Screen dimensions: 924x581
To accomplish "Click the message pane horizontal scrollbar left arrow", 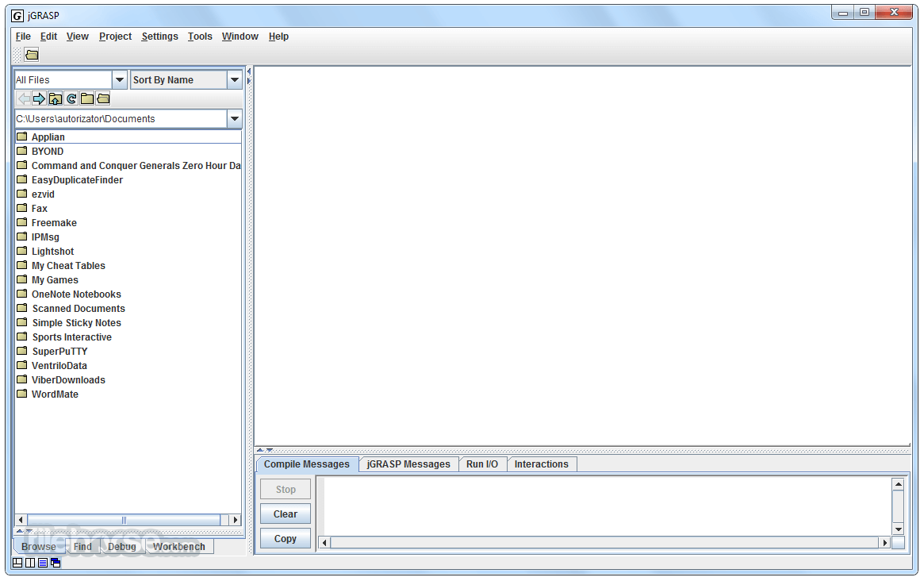I will (x=324, y=543).
